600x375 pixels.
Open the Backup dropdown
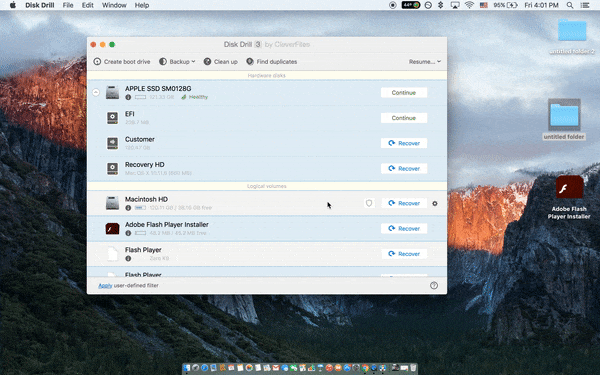pyautogui.click(x=177, y=62)
